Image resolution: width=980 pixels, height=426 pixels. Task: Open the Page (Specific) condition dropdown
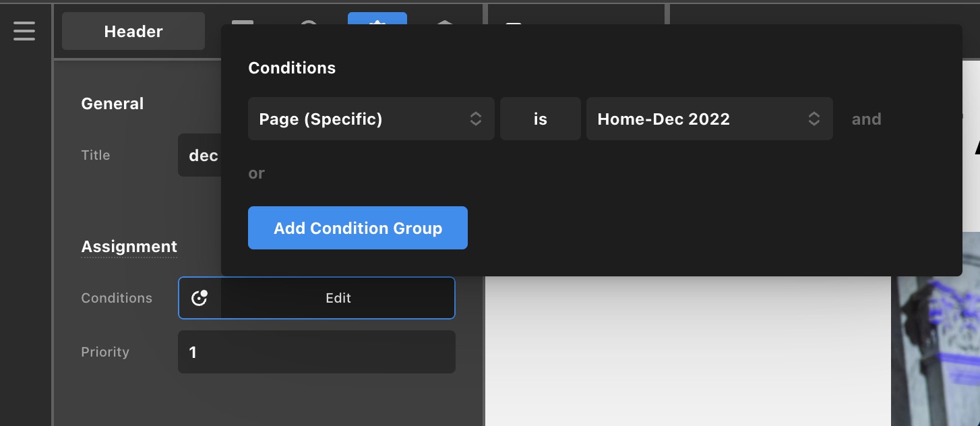[371, 119]
